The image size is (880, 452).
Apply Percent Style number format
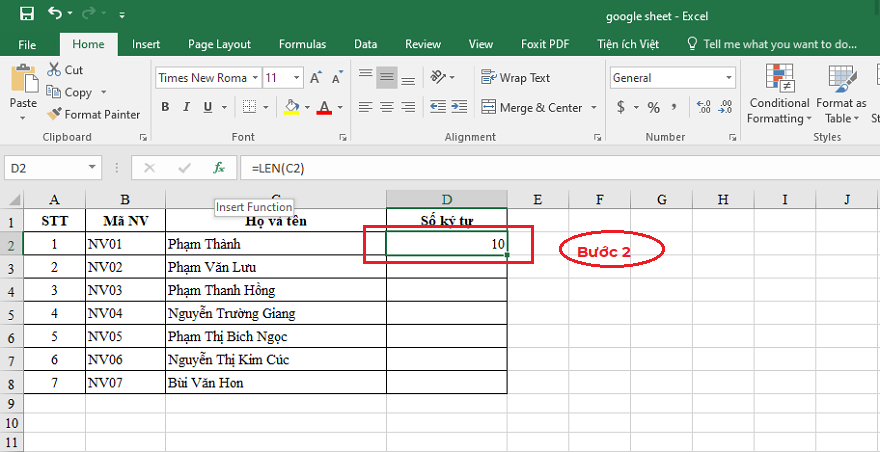click(653, 107)
